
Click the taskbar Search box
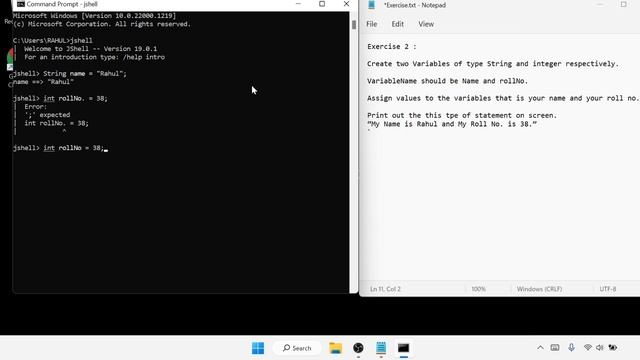tap(297, 348)
